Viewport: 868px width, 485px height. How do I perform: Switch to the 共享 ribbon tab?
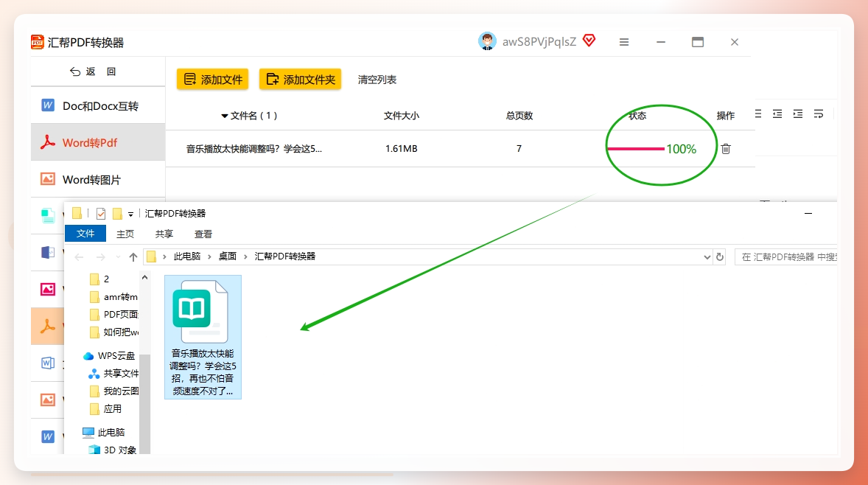(164, 234)
